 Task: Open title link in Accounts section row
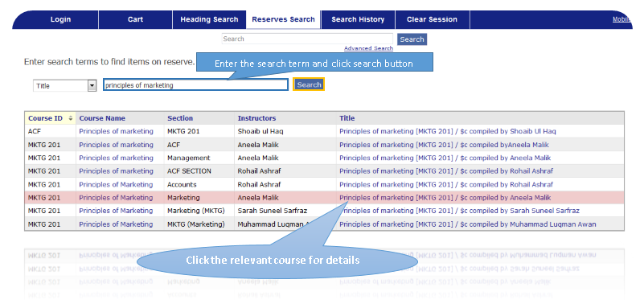click(446, 184)
